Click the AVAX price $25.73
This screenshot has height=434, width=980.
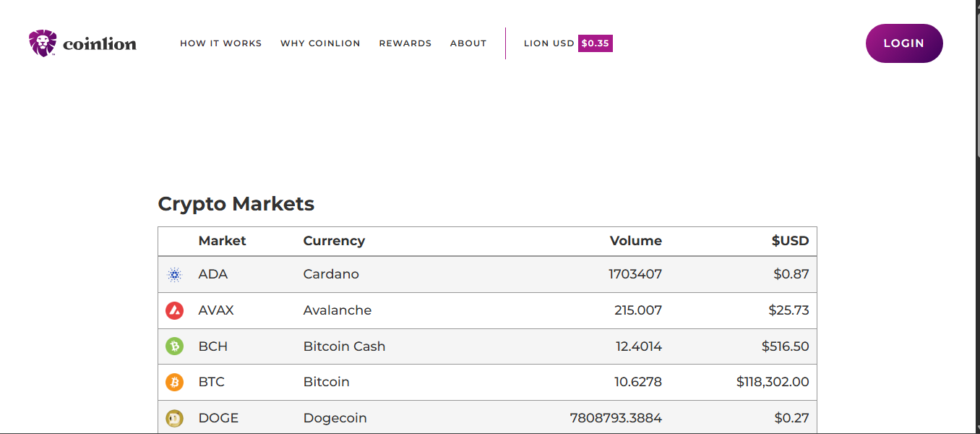788,310
